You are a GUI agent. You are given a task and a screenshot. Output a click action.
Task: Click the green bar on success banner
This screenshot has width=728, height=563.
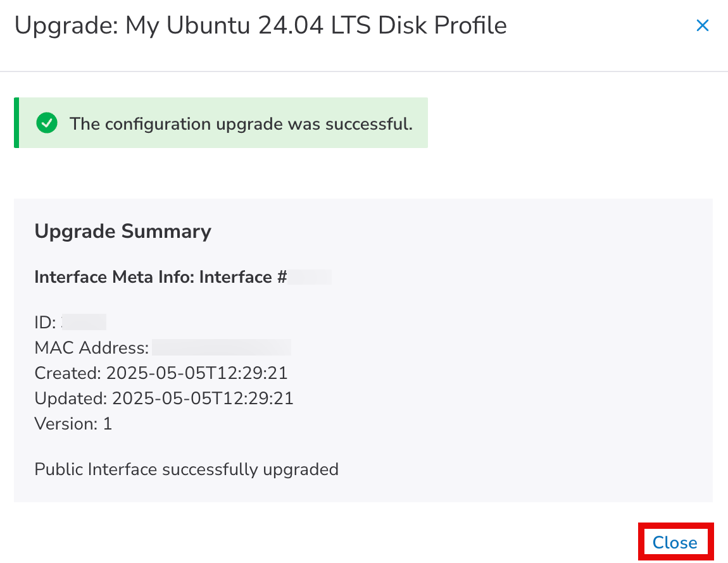point(16,123)
